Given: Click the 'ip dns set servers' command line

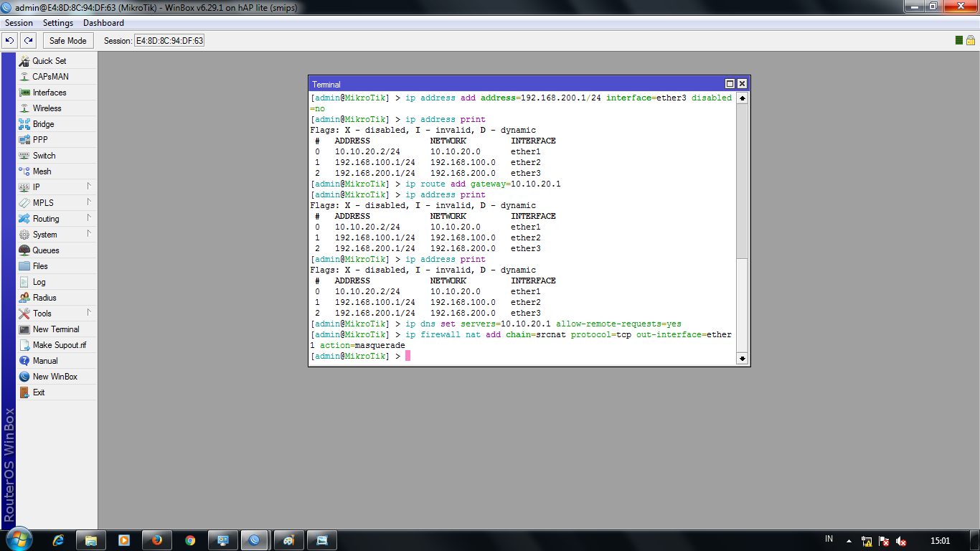Looking at the screenshot, I should click(x=496, y=324).
